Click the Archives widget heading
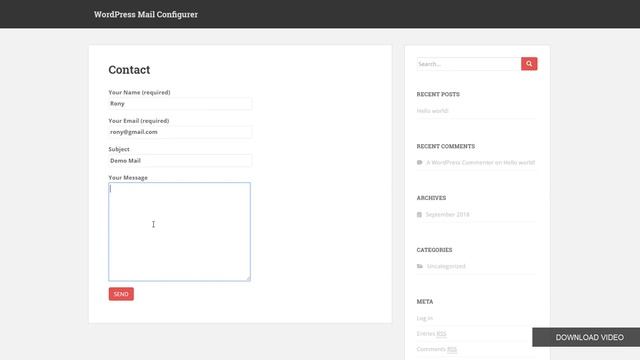The height and width of the screenshot is (360, 640). tap(431, 198)
